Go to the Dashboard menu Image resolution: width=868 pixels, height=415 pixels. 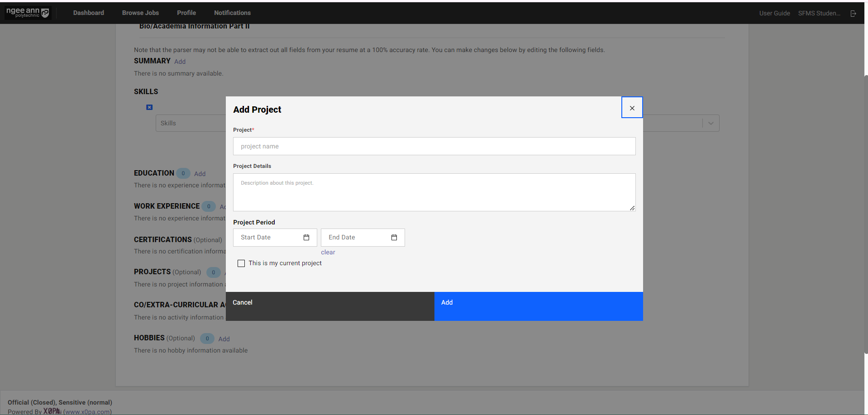(89, 13)
